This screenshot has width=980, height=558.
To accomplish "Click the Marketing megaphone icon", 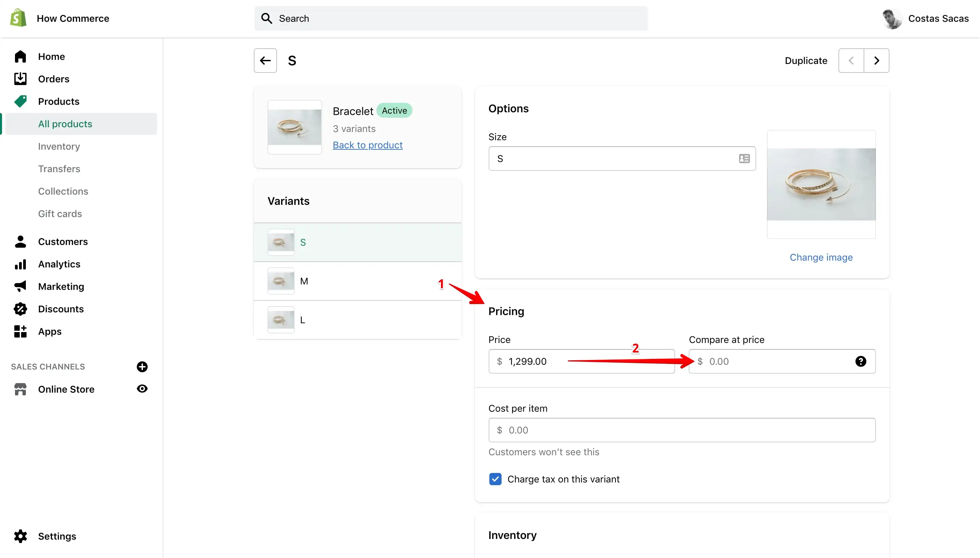I will (20, 286).
